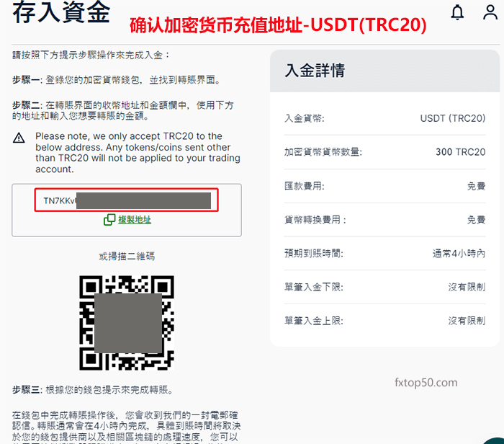
Task: Click the 步驟三 instruction text
Action: click(x=93, y=390)
